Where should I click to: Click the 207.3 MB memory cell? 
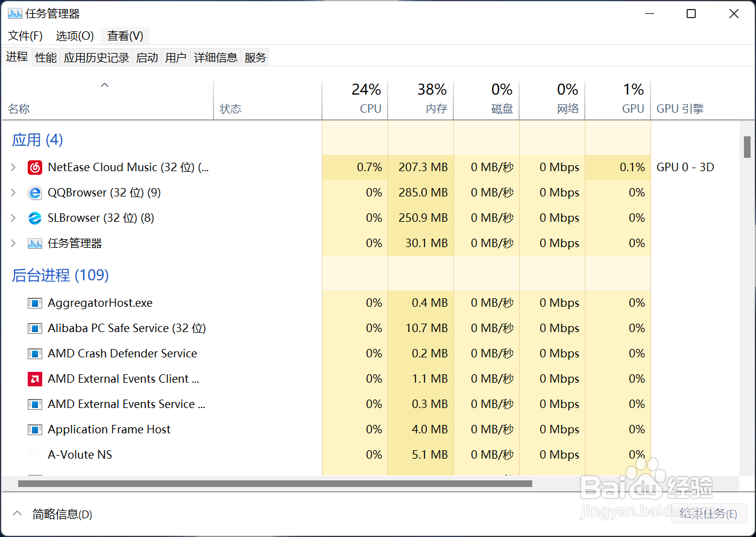421,168
